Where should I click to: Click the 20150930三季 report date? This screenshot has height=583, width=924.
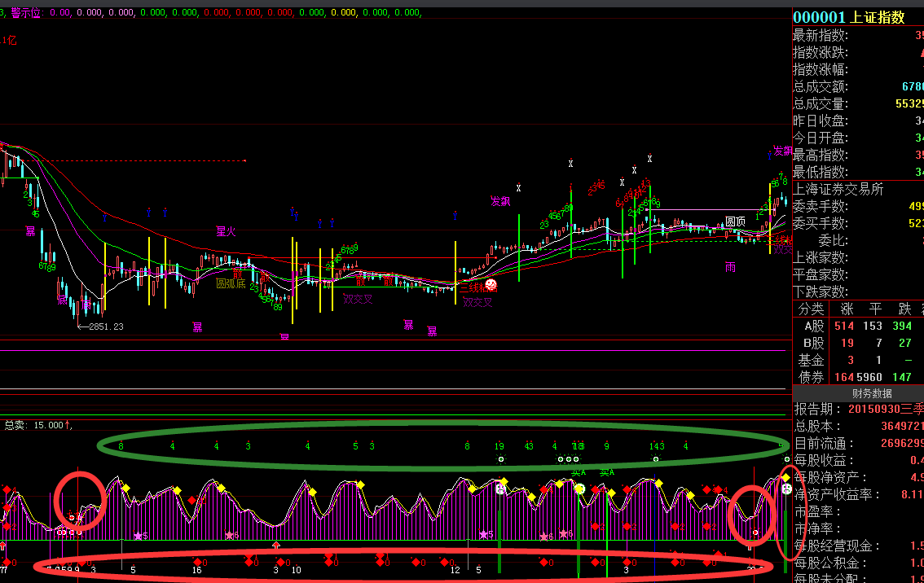coord(886,410)
